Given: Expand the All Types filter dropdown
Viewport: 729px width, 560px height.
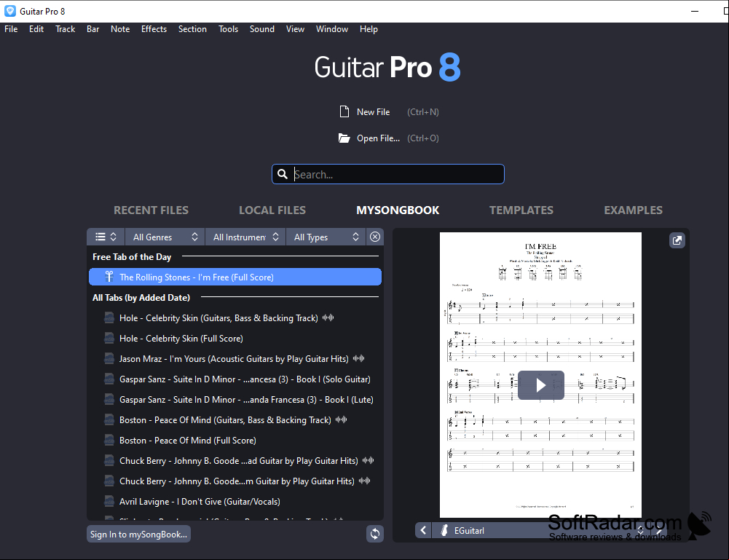Looking at the screenshot, I should click(326, 237).
